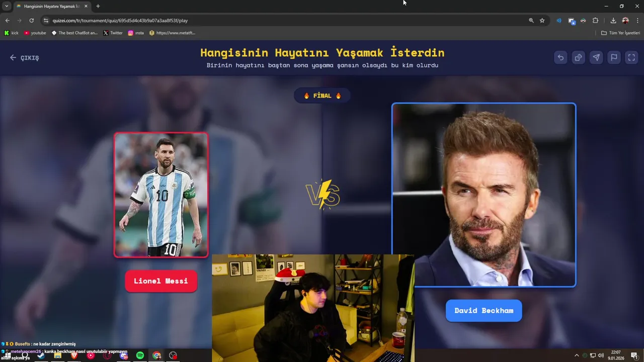
Task: Open Chrome downloads icon
Action: click(613, 21)
